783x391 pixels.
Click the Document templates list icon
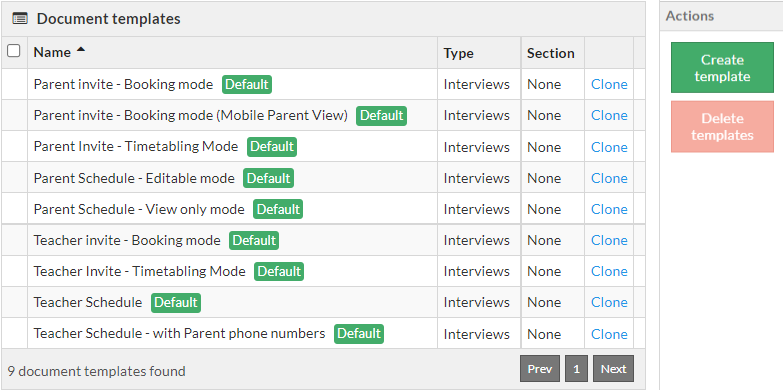[x=20, y=19]
